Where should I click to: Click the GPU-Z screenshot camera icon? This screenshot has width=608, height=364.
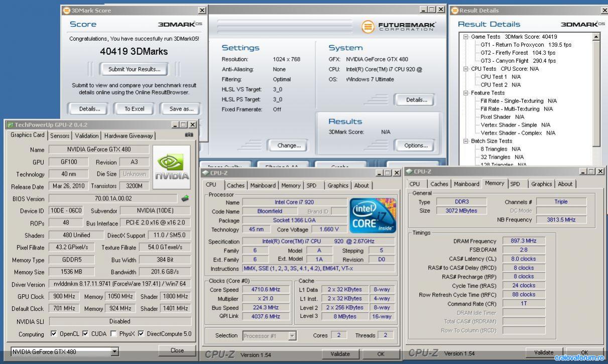tap(189, 135)
